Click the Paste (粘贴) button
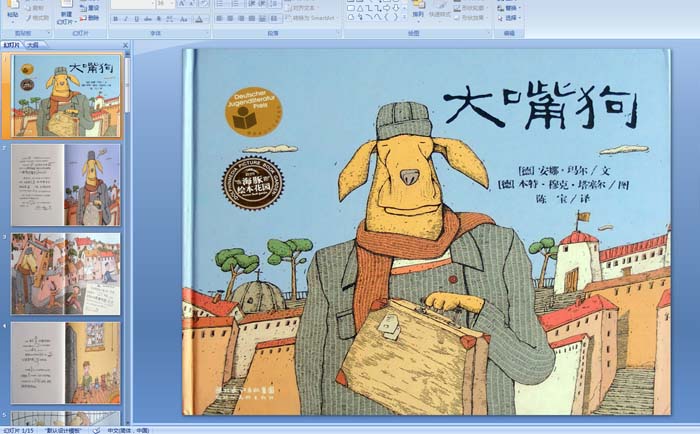Viewport: 700px width, 434px height. pos(13,11)
